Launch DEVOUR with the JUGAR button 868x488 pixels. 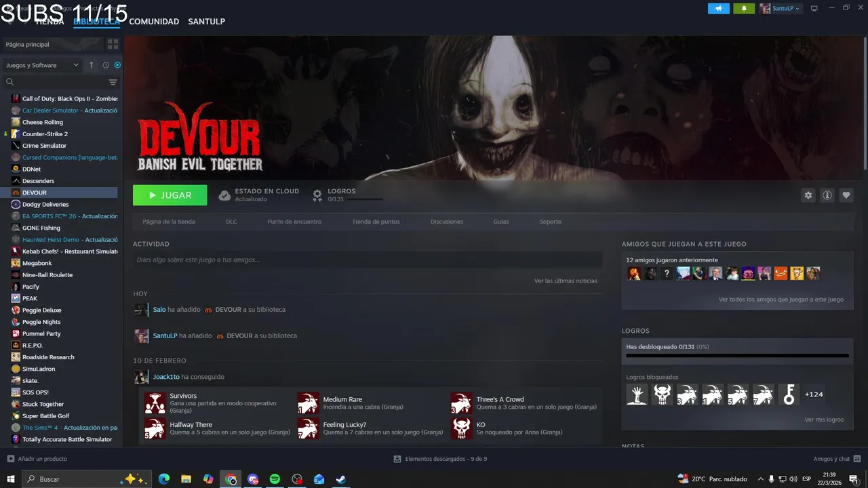[x=170, y=195]
